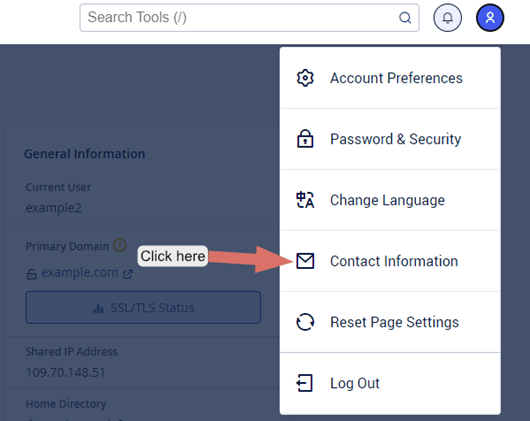Click the Contact Information envelope icon
Viewport: 530px width, 421px height.
[x=305, y=261]
